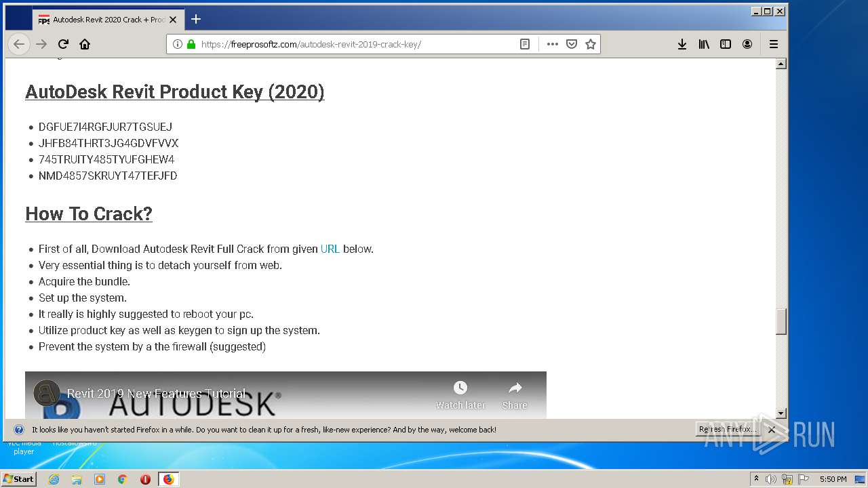Click 'It really is highly suggested to reboot' line
Image resolution: width=868 pixels, height=488 pixels.
146,314
